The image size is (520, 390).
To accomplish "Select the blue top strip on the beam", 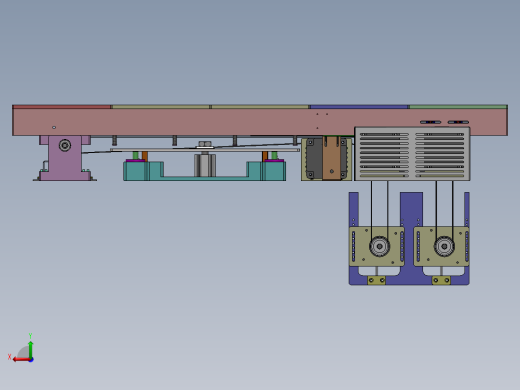I will click(359, 107).
